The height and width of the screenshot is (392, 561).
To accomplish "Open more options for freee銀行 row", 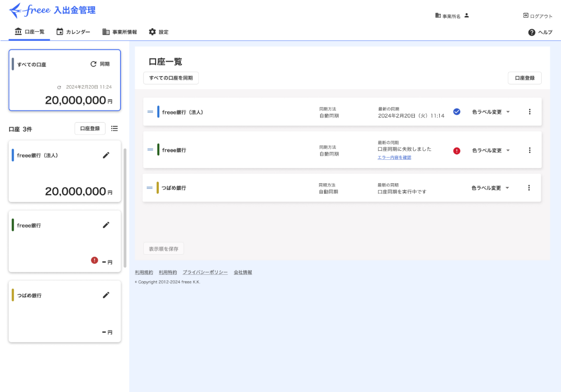I will (x=530, y=150).
